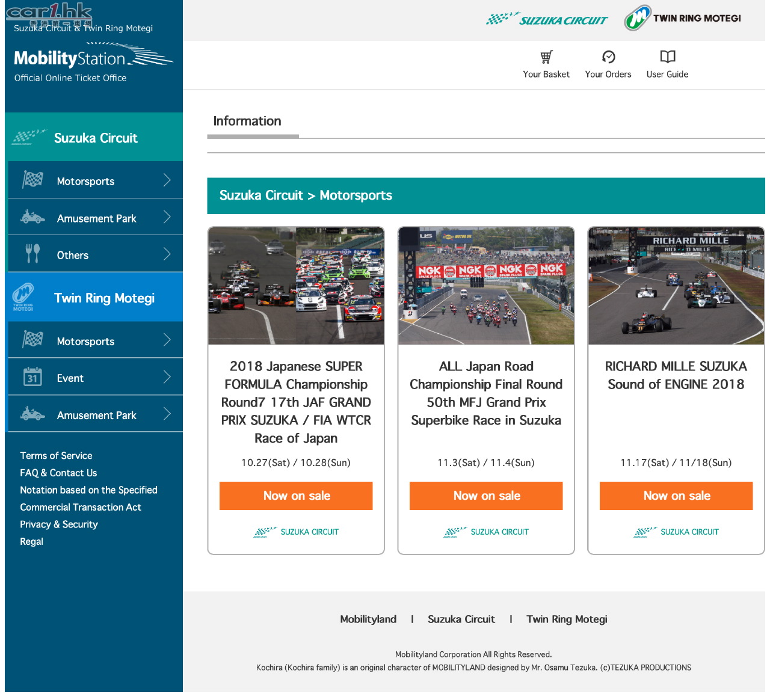The width and height of the screenshot is (770, 700).
Task: Click the 2018 Japanese SUPER FORMULA Championship title
Action: point(296,402)
